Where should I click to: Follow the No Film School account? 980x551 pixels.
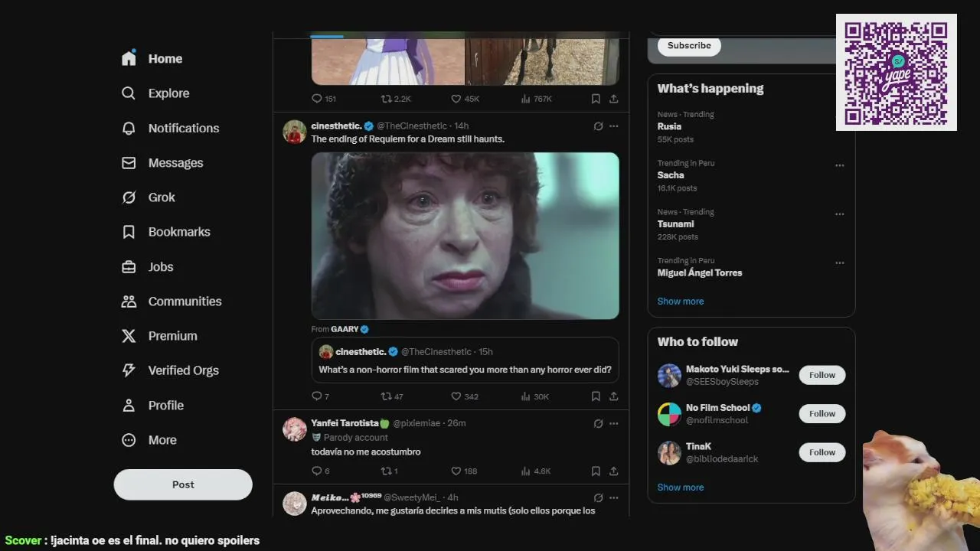822,414
